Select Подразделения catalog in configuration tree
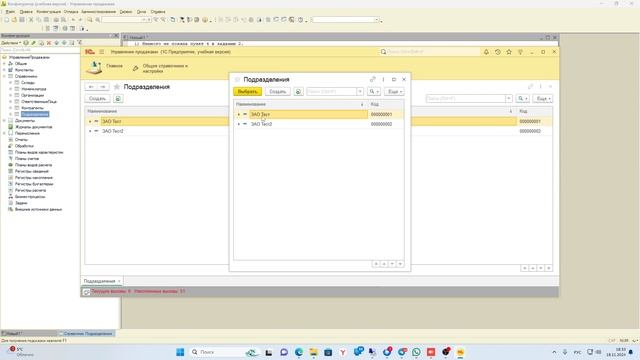This screenshot has width=640, height=360. (x=35, y=114)
